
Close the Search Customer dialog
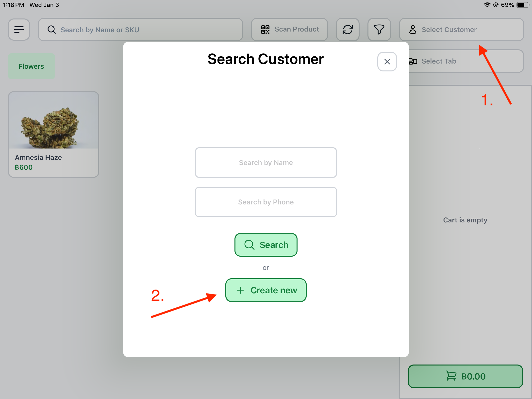click(x=387, y=62)
